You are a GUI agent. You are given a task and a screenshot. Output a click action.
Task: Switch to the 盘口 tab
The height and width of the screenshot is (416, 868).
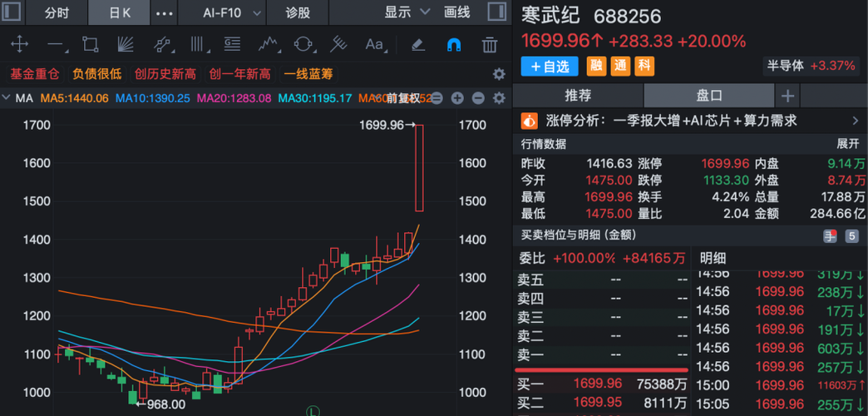click(x=709, y=96)
